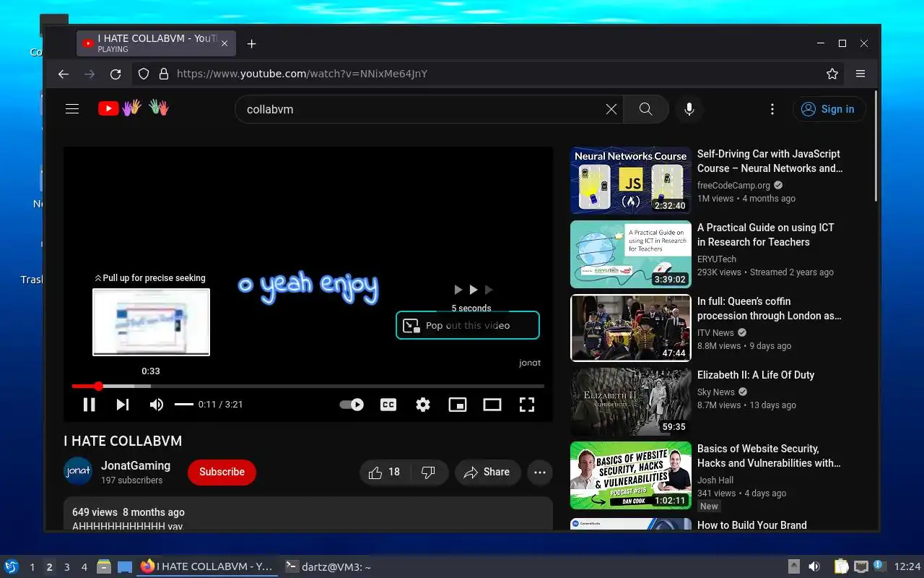Open YouTube settings three-dot menu
This screenshot has width=924, height=578.
point(772,109)
